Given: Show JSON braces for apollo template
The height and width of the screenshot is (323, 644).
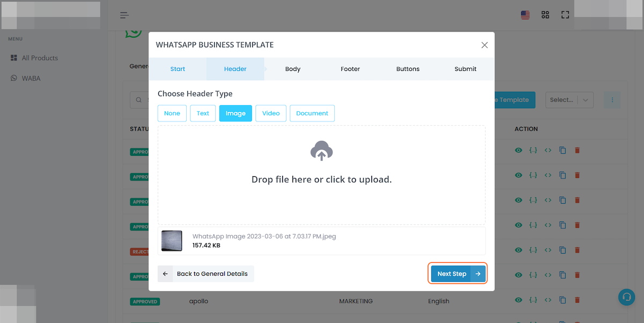Looking at the screenshot, I should 533,300.
